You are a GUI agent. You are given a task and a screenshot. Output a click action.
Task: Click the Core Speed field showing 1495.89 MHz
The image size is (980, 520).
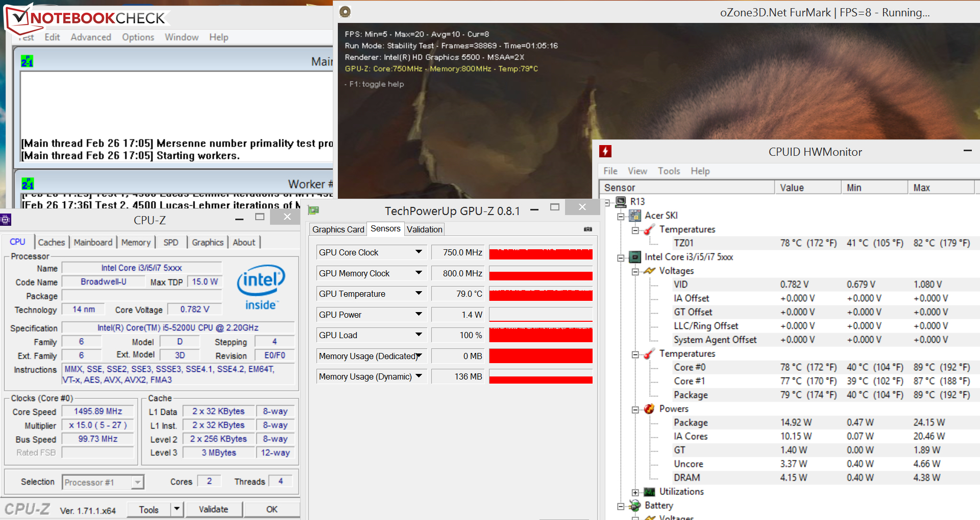(x=98, y=411)
